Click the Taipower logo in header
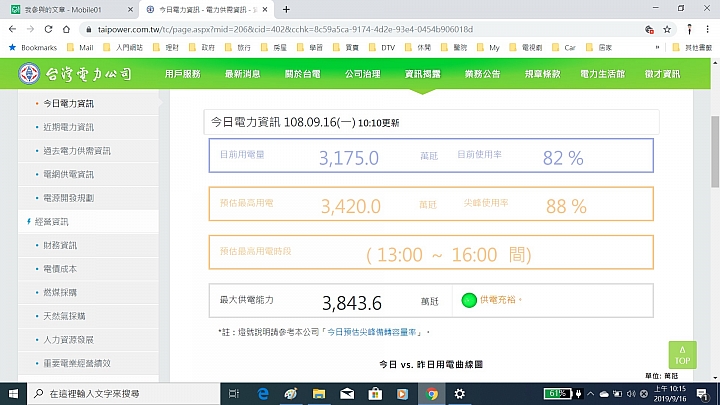 click(75, 74)
